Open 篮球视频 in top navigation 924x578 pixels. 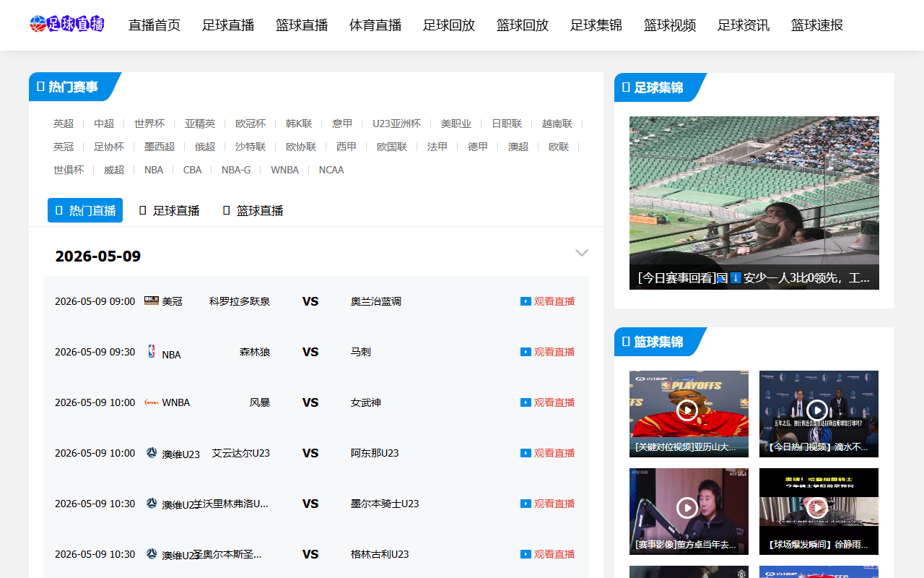pos(670,25)
